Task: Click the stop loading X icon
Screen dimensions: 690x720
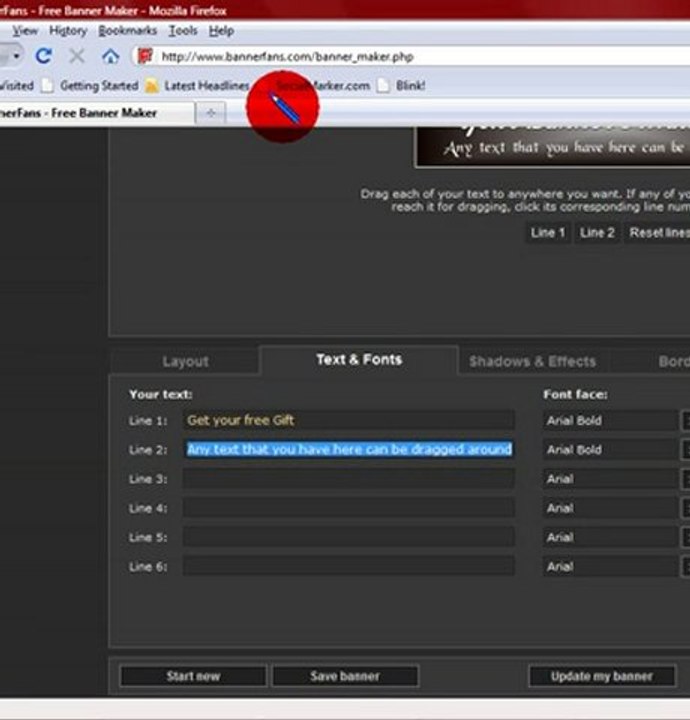Action: pyautogui.click(x=77, y=56)
